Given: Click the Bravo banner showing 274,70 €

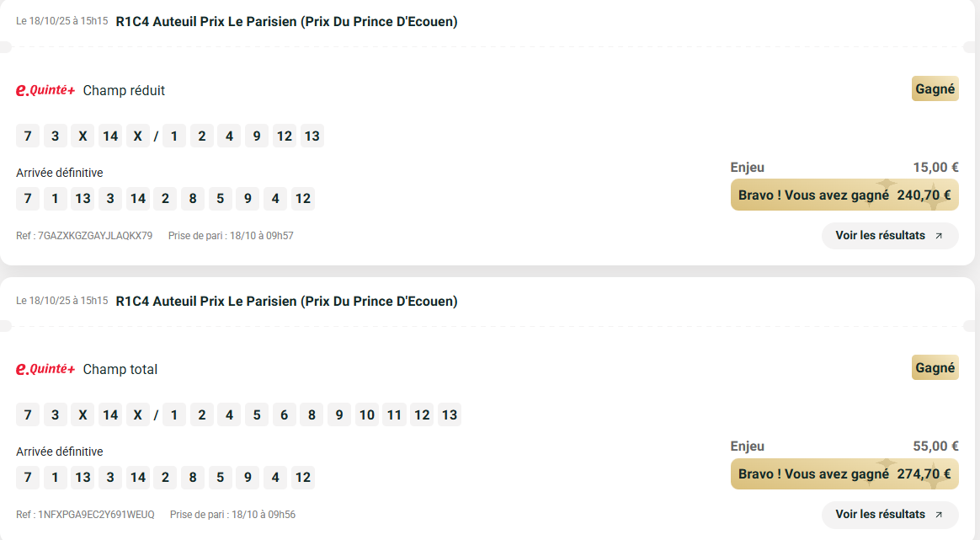Looking at the screenshot, I should tap(844, 474).
